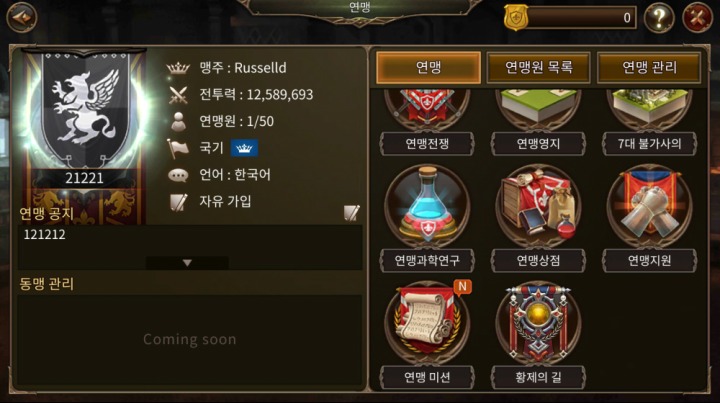This screenshot has width=720, height=403.
Task: Click the blue crown 국기 flag
Action: click(x=244, y=148)
